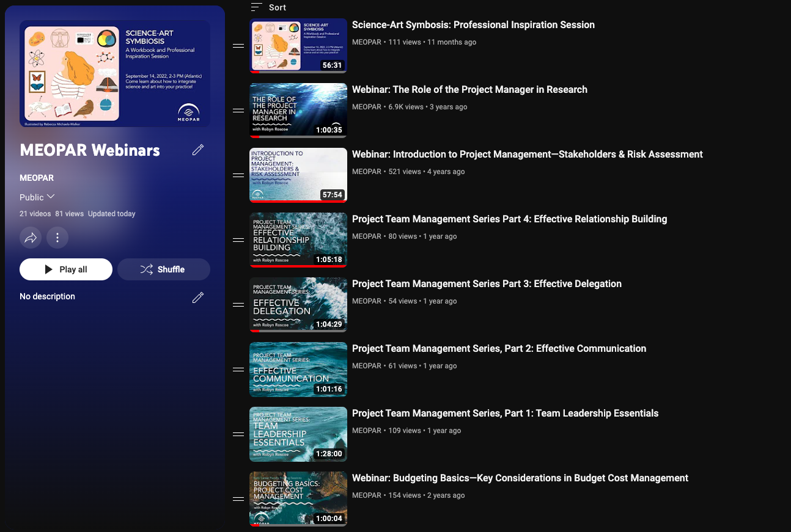Click the Science-Art Symbiosis 56:31 thumbnail
The image size is (791, 532).
298,46
